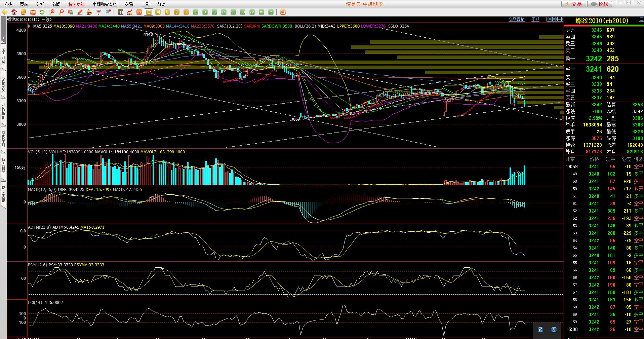The width and height of the screenshot is (644, 339).
Task: Switch to the Tick chart icon
Action: 139,12
